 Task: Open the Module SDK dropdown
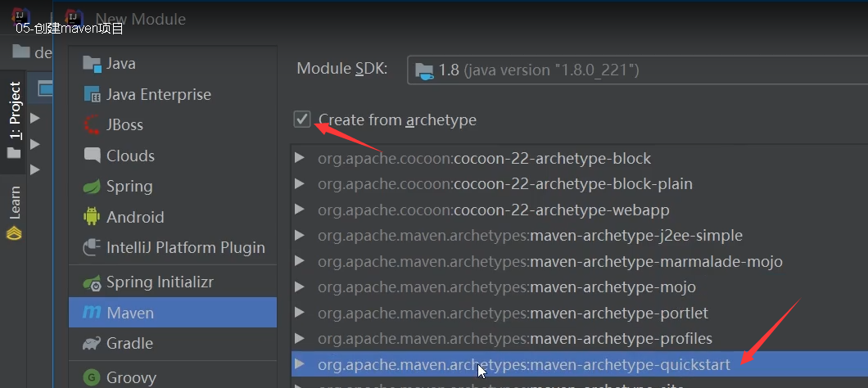(x=637, y=70)
